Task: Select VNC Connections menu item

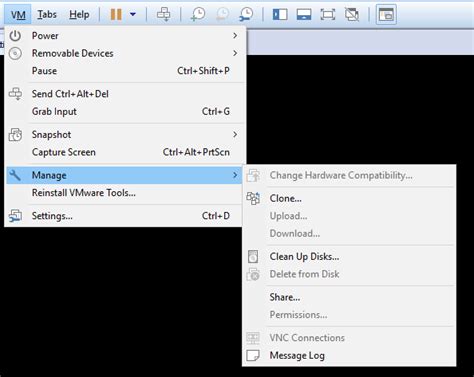Action: tap(349, 338)
